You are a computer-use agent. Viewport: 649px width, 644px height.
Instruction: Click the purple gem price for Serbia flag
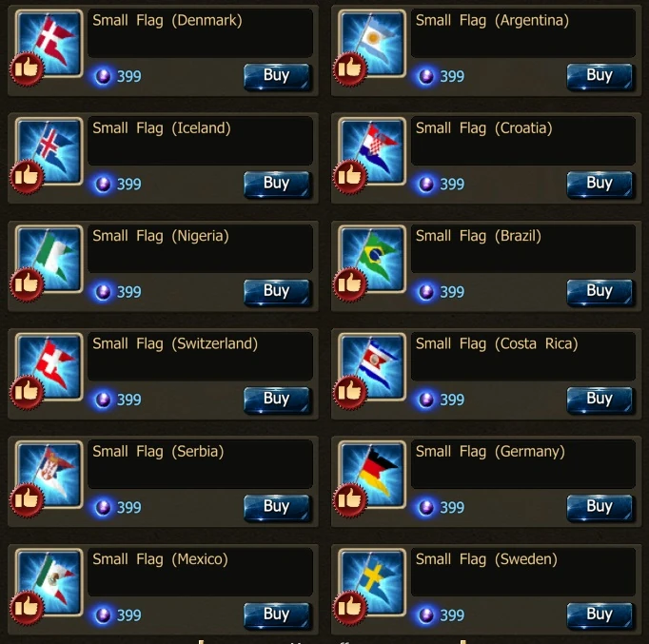point(118,507)
